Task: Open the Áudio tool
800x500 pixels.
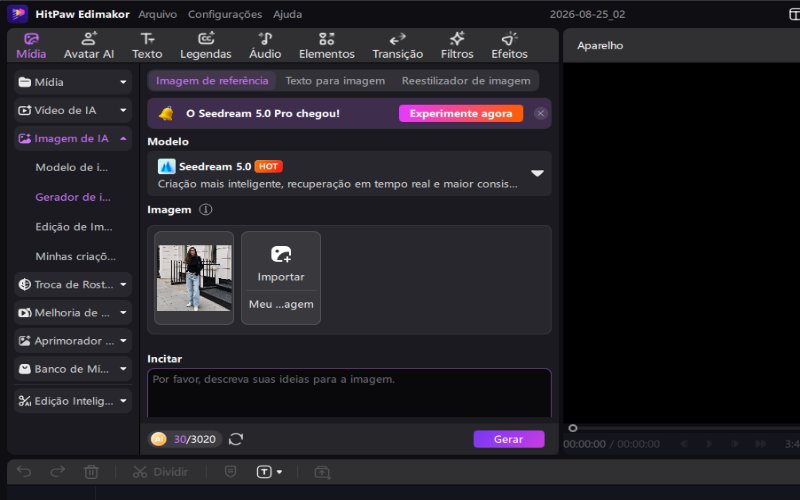Action: [265, 45]
